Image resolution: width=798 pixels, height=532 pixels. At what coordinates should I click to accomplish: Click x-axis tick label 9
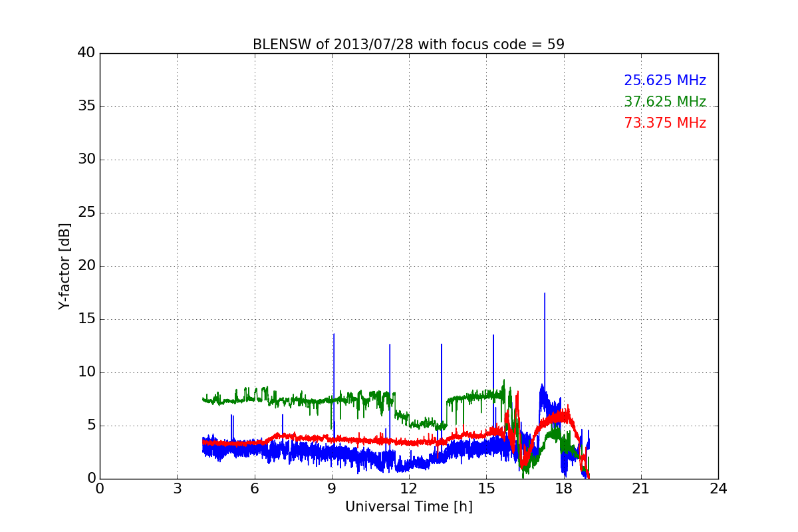pyautogui.click(x=331, y=489)
